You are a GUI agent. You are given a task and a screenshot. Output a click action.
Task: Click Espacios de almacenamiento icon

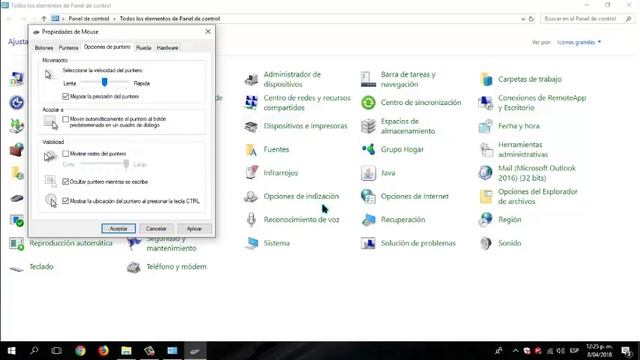coord(368,127)
